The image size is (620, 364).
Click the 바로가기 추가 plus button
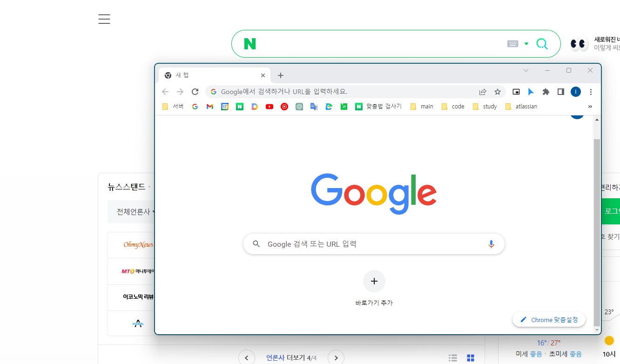coord(374,281)
